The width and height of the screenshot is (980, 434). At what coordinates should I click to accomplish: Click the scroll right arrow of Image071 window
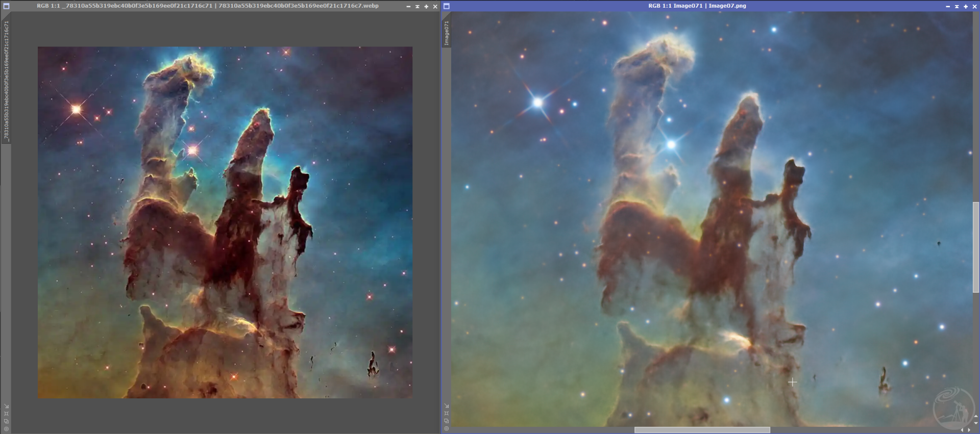tap(969, 430)
